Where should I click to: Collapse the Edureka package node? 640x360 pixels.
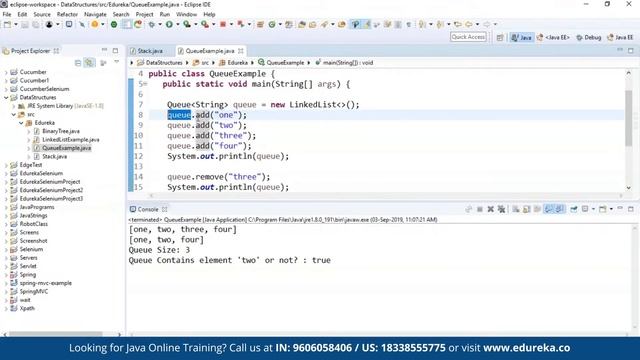21,123
